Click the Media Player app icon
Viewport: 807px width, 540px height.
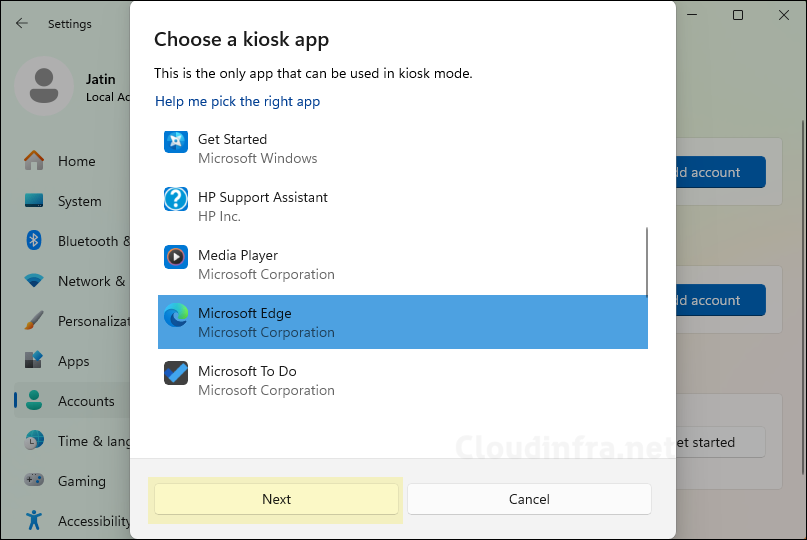tap(176, 257)
